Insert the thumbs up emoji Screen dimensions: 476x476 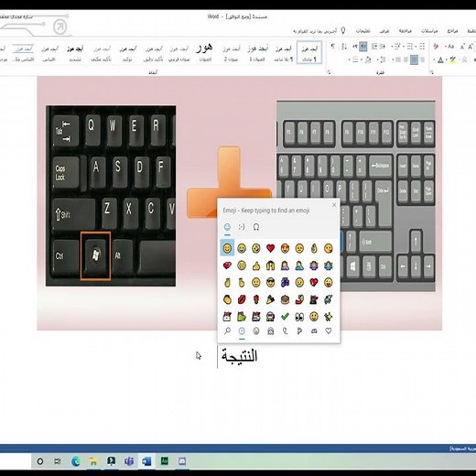pos(255,265)
